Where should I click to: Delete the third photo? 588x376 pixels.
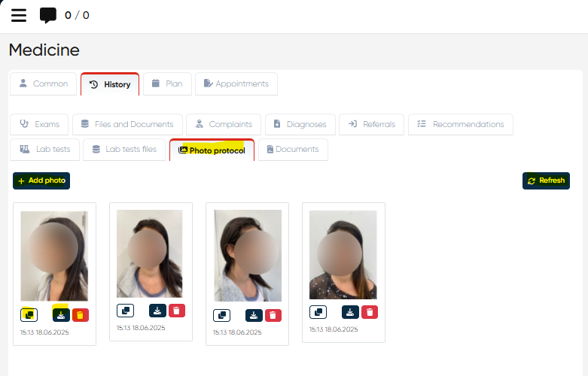(x=273, y=315)
